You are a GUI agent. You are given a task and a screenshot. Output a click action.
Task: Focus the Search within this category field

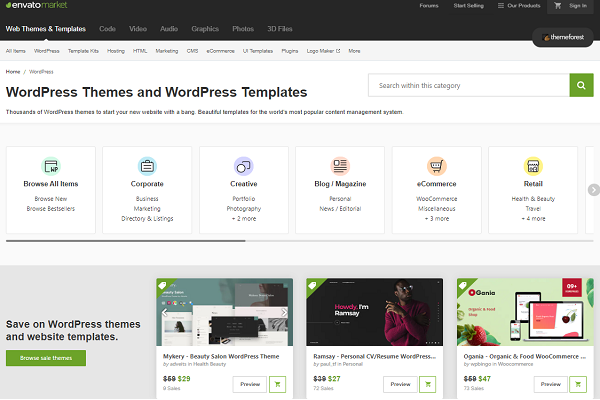point(469,85)
